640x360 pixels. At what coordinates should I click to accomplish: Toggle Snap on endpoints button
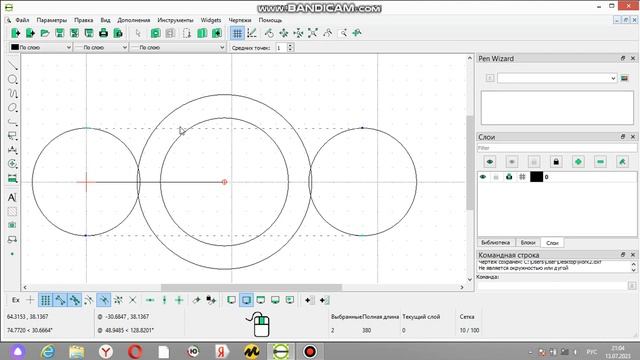(60, 300)
